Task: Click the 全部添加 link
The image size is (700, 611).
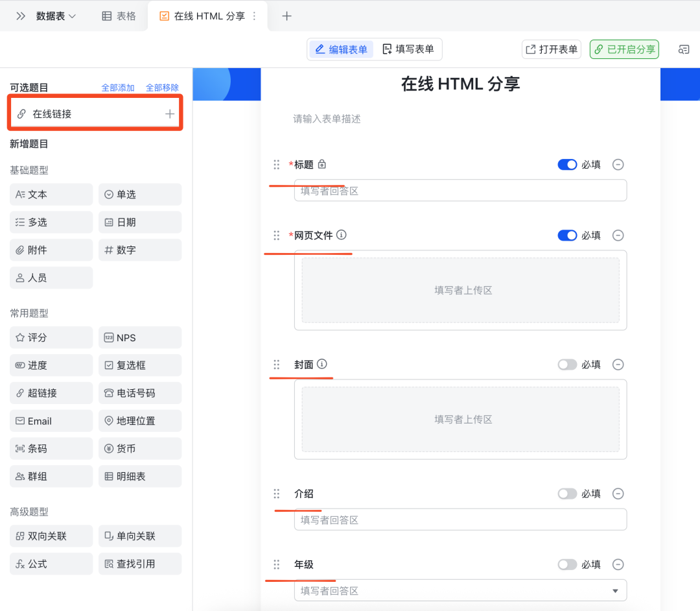Action: (118, 87)
